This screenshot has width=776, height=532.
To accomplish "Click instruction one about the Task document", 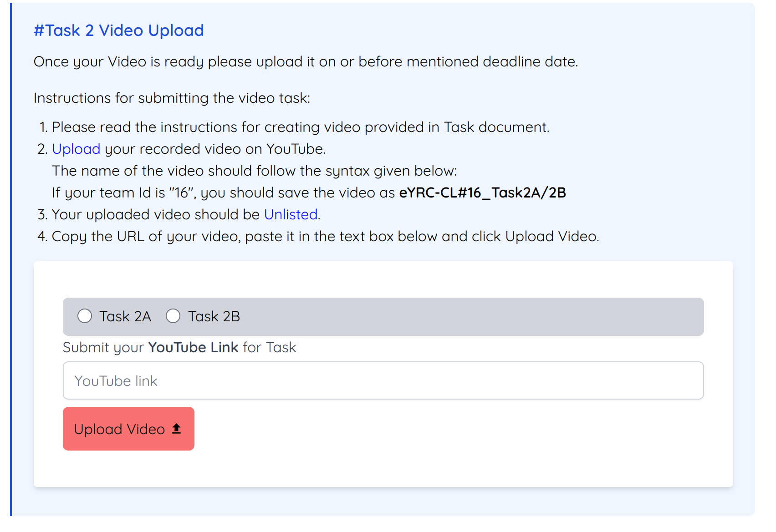I will point(301,127).
